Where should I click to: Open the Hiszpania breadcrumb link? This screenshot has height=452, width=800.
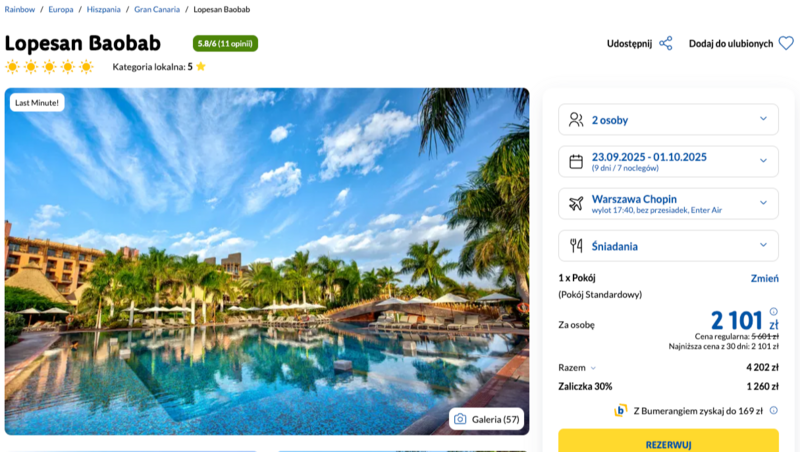[104, 9]
